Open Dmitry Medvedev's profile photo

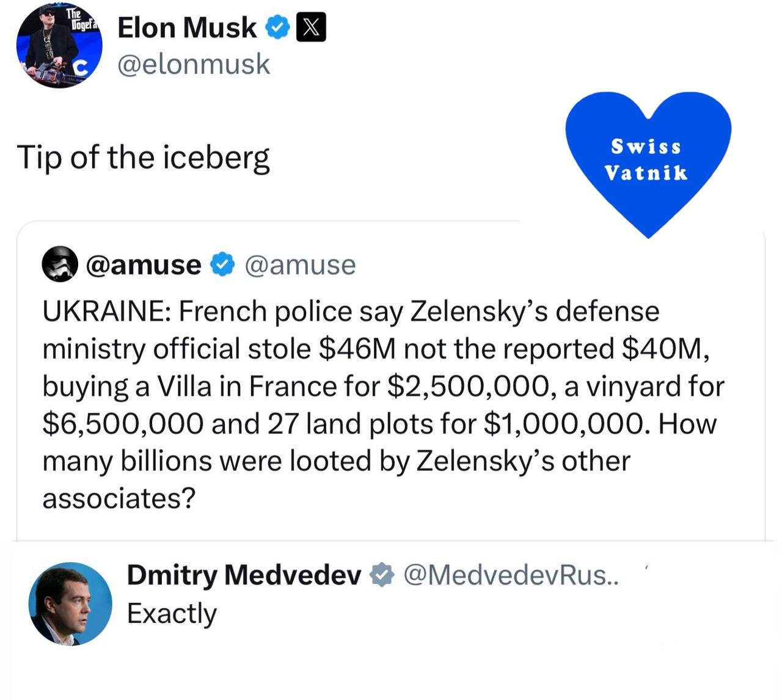coord(70,603)
